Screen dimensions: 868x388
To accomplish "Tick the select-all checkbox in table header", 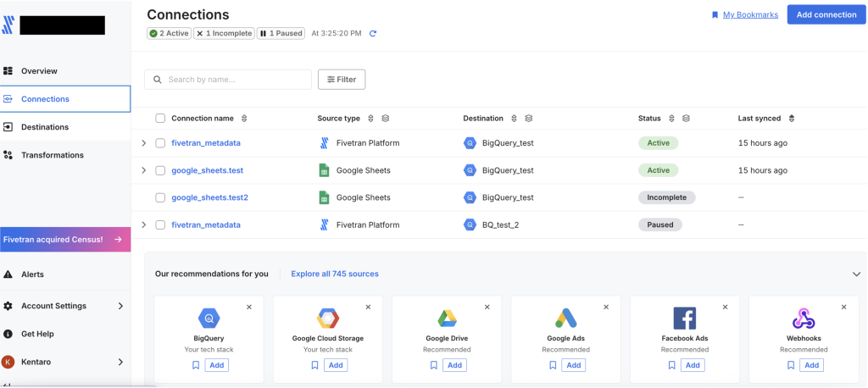I will 160,119.
